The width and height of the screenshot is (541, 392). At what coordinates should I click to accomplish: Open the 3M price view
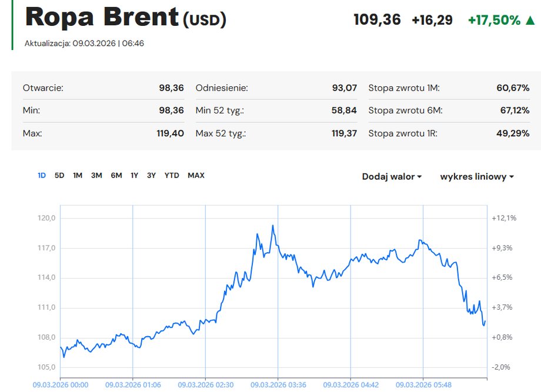coord(97,175)
